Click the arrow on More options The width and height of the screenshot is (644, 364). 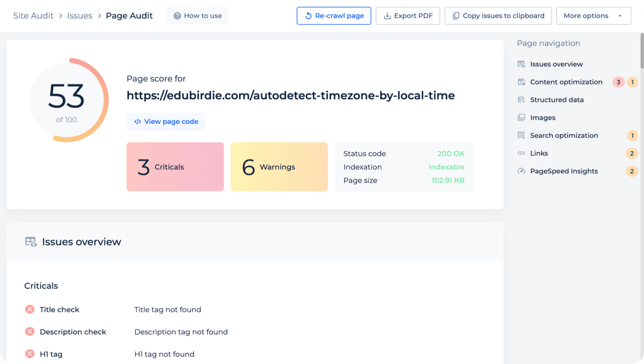(620, 16)
